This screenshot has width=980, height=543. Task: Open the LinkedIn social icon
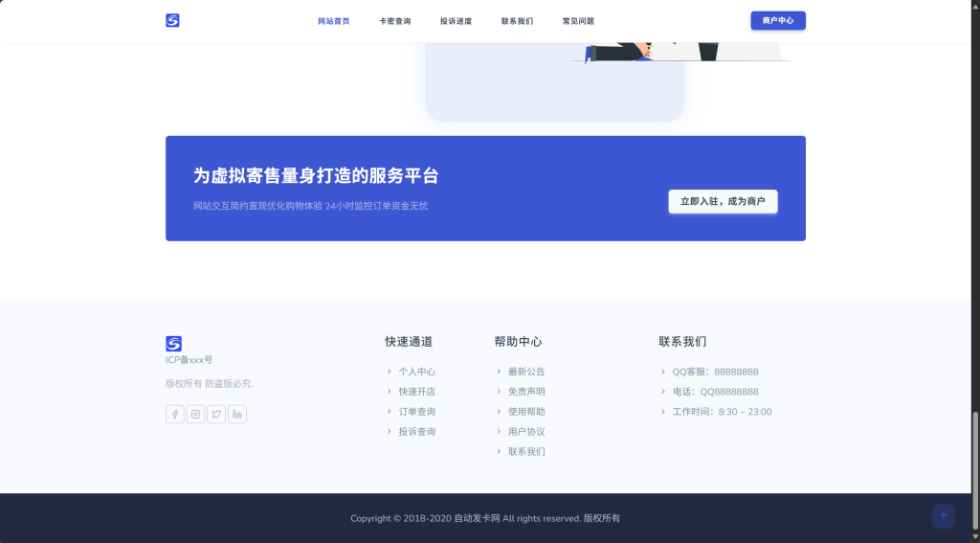[x=237, y=414]
